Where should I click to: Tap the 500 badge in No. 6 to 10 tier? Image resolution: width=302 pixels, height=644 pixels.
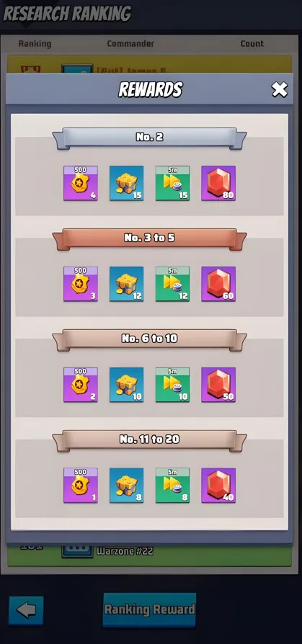tap(81, 385)
